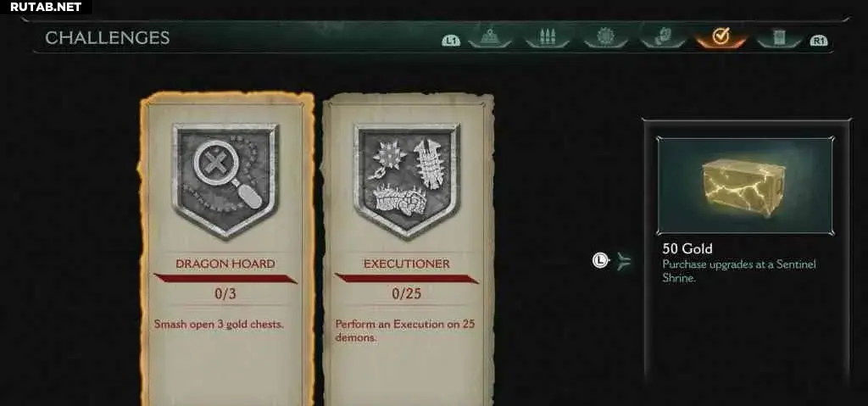Click the Executioner 0/25 progress bar
Screen dimensions: 868x406
coord(407,278)
